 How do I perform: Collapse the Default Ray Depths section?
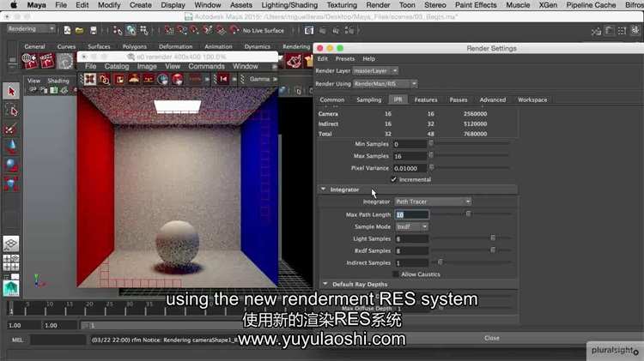coord(325,284)
